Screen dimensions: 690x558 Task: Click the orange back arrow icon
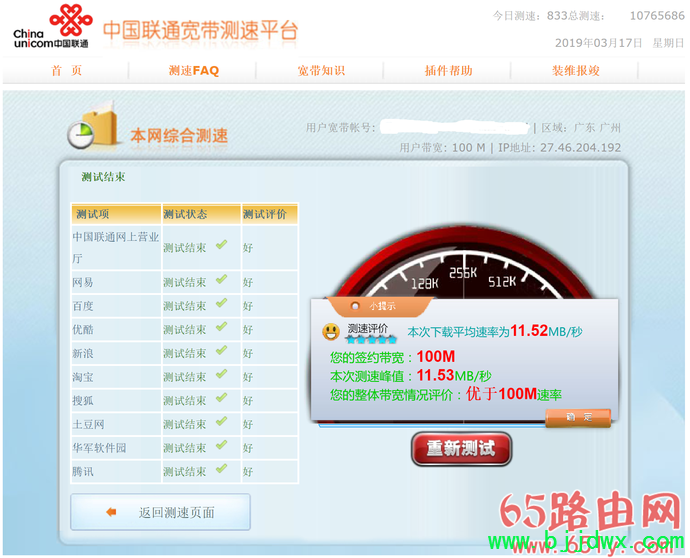tap(111, 512)
